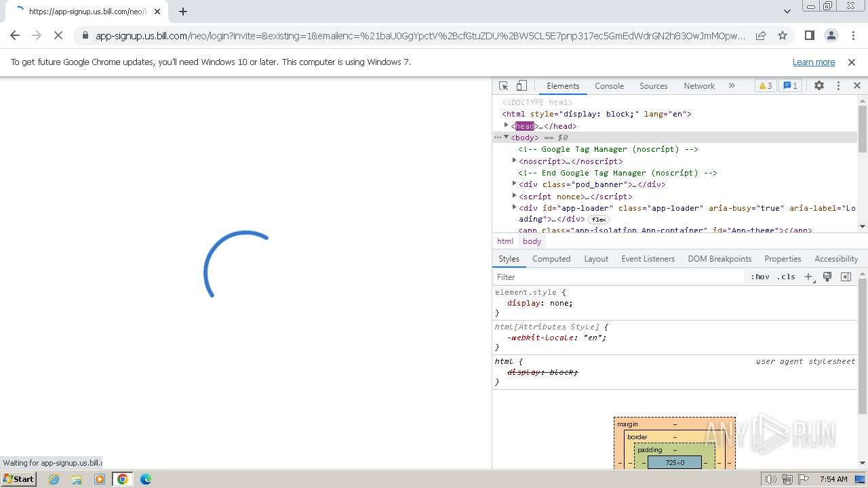Image resolution: width=868 pixels, height=488 pixels.
Task: Dismiss the Chrome update info bar
Action: 852,62
